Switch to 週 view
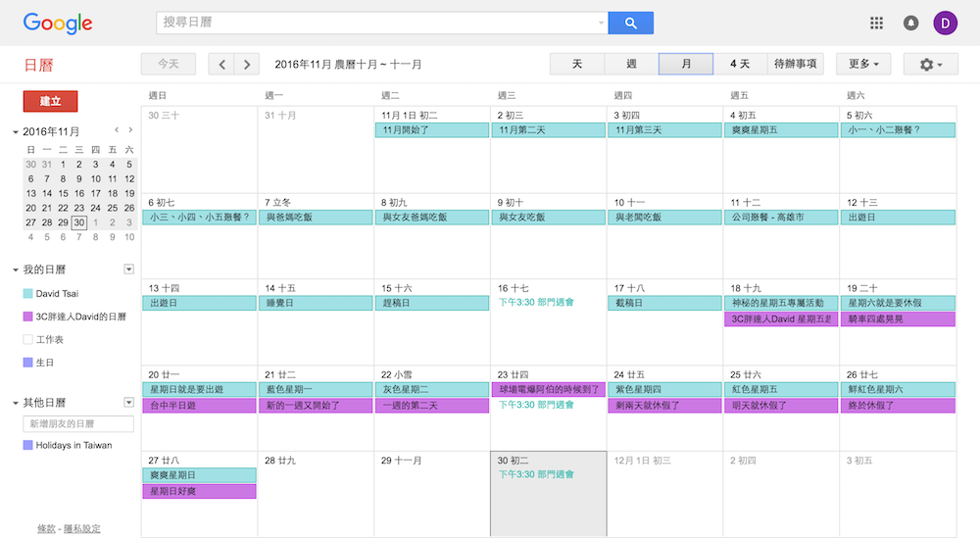980x538 pixels. [x=631, y=65]
